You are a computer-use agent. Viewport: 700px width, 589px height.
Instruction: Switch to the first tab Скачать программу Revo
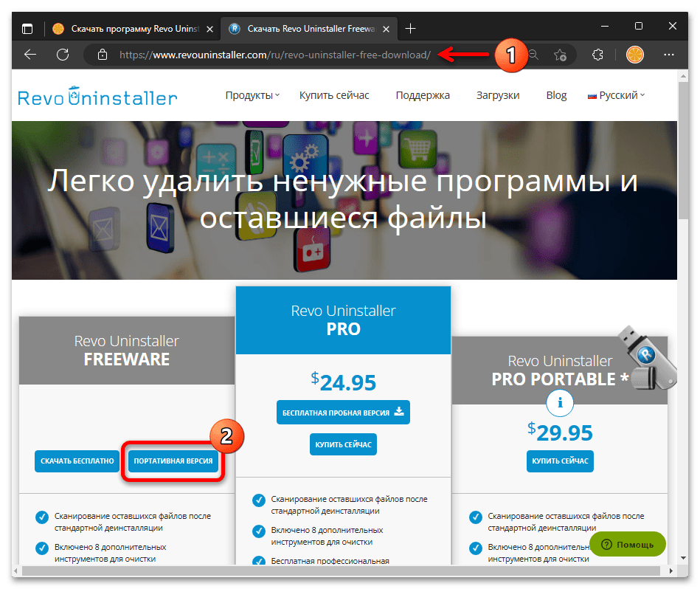point(133,29)
